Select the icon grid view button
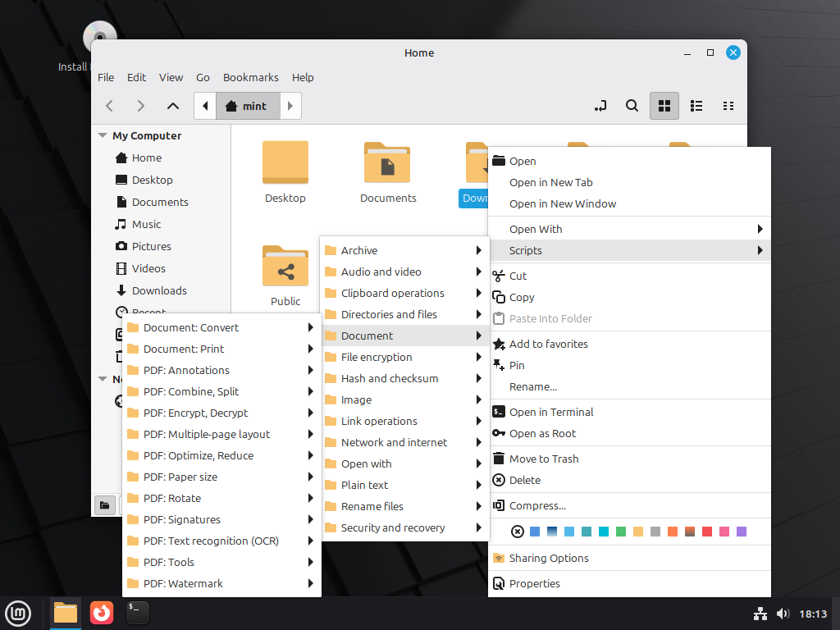This screenshot has width=840, height=630. click(x=664, y=106)
